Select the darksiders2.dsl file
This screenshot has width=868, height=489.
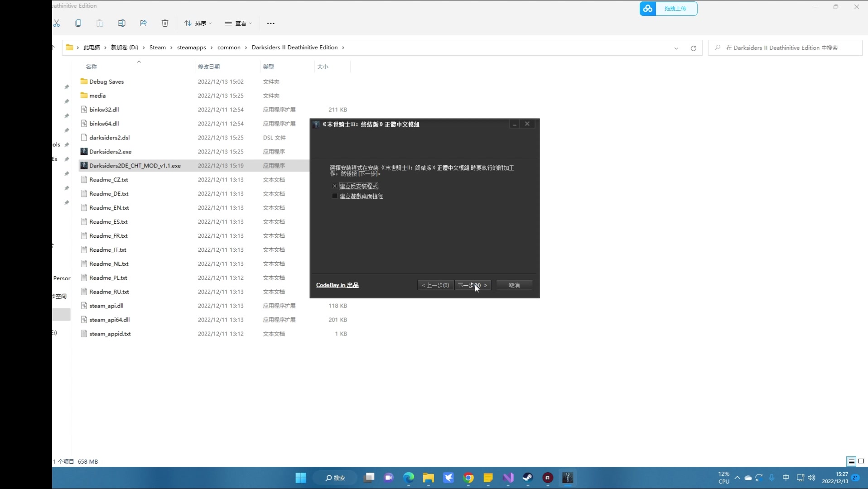(x=109, y=138)
